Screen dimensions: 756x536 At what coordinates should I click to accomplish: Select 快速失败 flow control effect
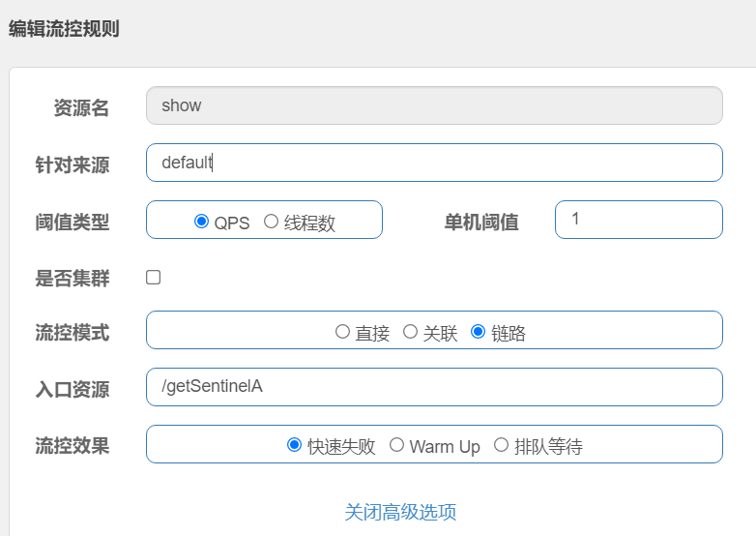pos(295,445)
